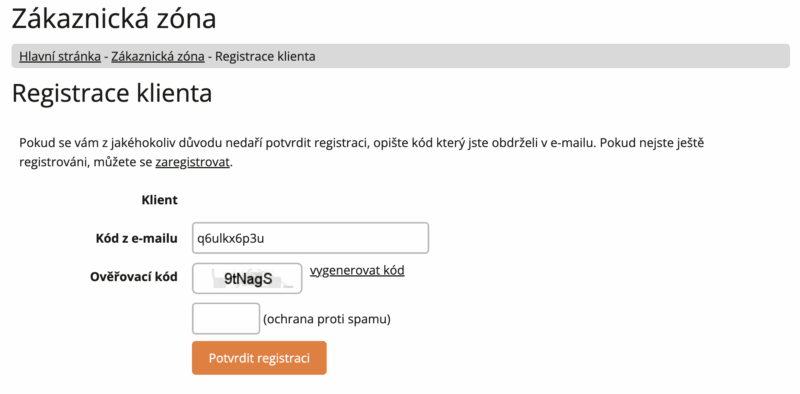Confirm with Potvrdit registraci button
The width and height of the screenshot is (800, 394).
[x=259, y=358]
